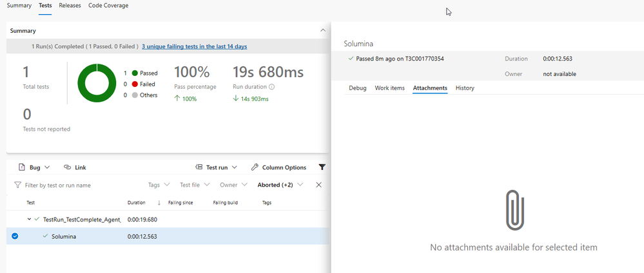Image resolution: width=644 pixels, height=273 pixels.
Task: Open the Work items tab
Action: (389, 88)
